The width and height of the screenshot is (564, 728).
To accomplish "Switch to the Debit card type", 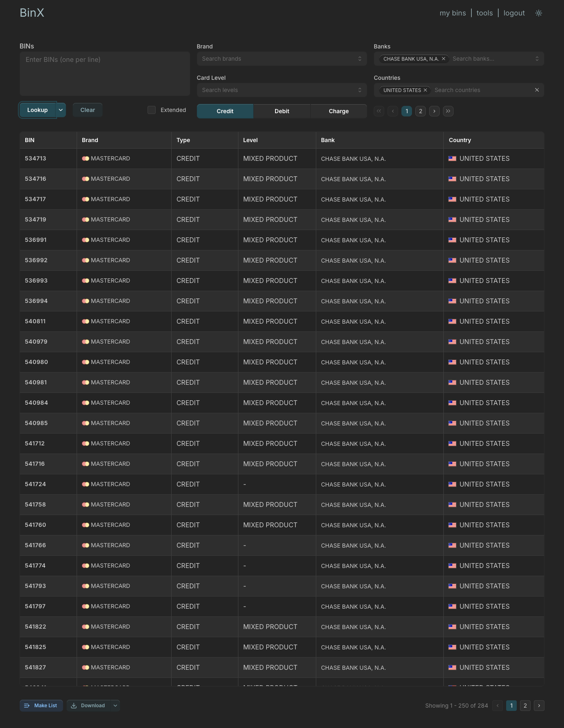I will click(282, 111).
